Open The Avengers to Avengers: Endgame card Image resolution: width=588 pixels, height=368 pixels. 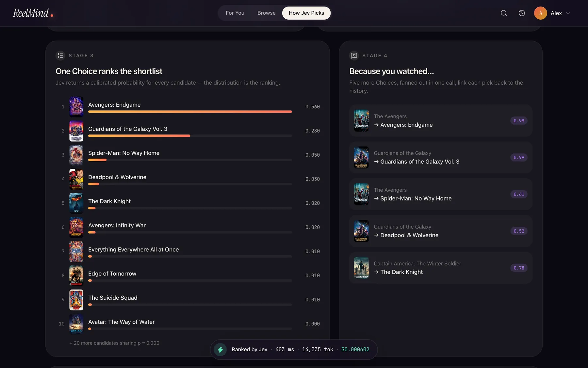[441, 121]
